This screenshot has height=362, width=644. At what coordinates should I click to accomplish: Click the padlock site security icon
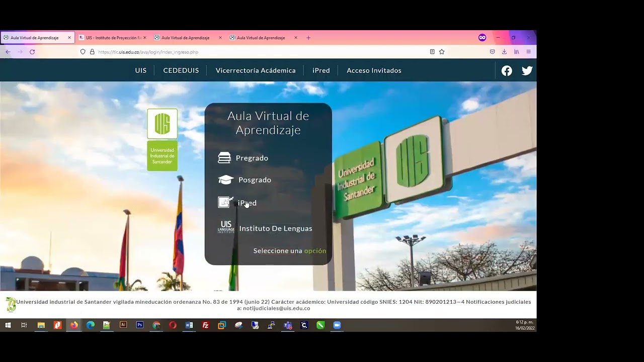[92, 52]
